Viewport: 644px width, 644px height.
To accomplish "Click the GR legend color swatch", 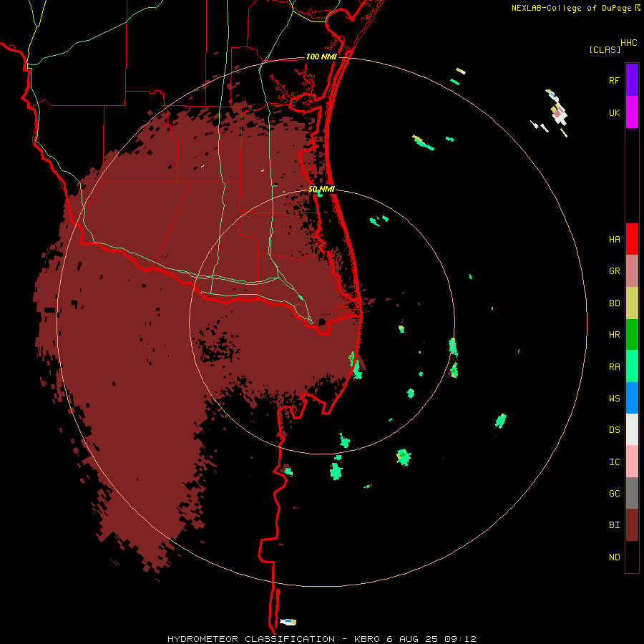I will [632, 271].
